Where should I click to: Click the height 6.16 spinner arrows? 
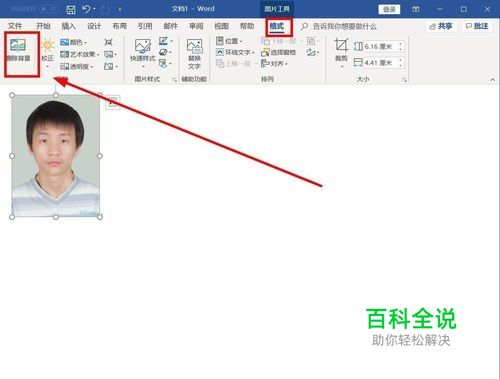pyautogui.click(x=401, y=47)
